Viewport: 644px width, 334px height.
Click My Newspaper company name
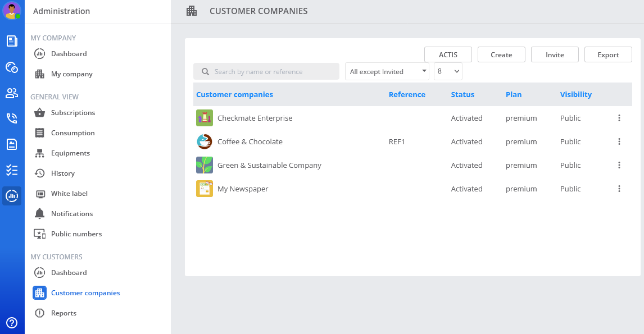pos(243,189)
